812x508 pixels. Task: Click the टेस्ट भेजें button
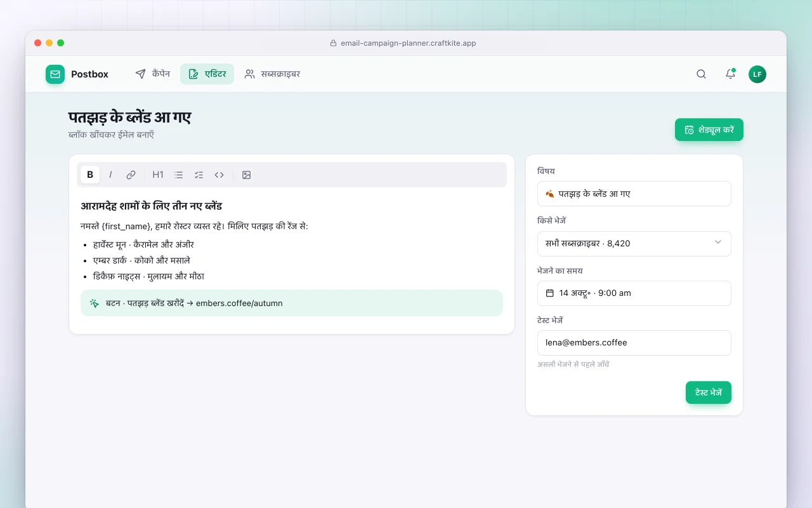(709, 392)
